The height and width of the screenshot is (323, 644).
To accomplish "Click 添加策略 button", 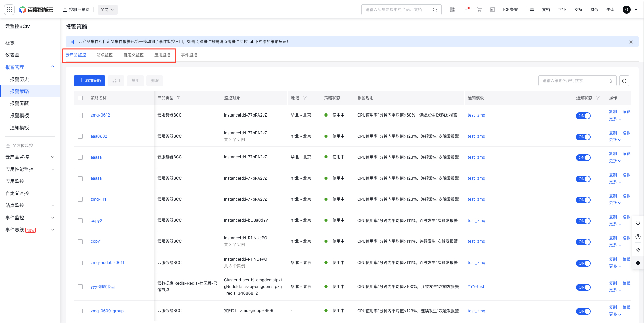I will click(90, 81).
